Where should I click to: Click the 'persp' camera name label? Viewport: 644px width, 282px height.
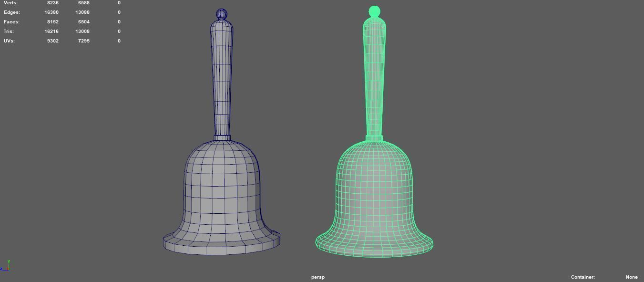(318, 277)
